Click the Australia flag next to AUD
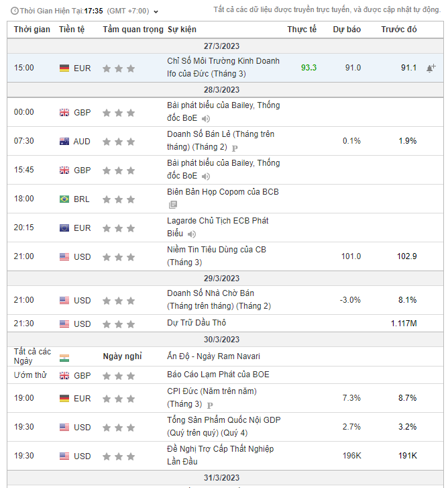The width and height of the screenshot is (448, 488). tap(64, 142)
